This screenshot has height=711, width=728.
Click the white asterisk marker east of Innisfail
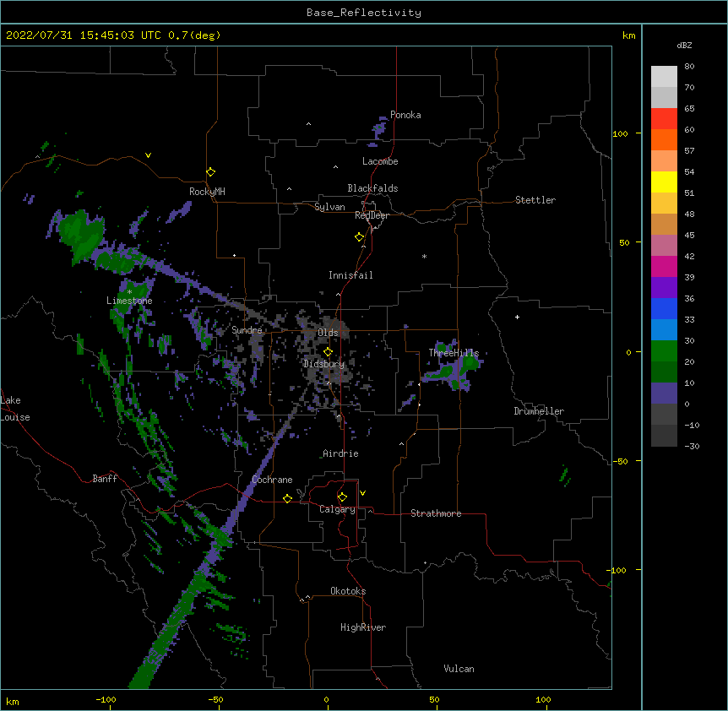[x=424, y=257]
